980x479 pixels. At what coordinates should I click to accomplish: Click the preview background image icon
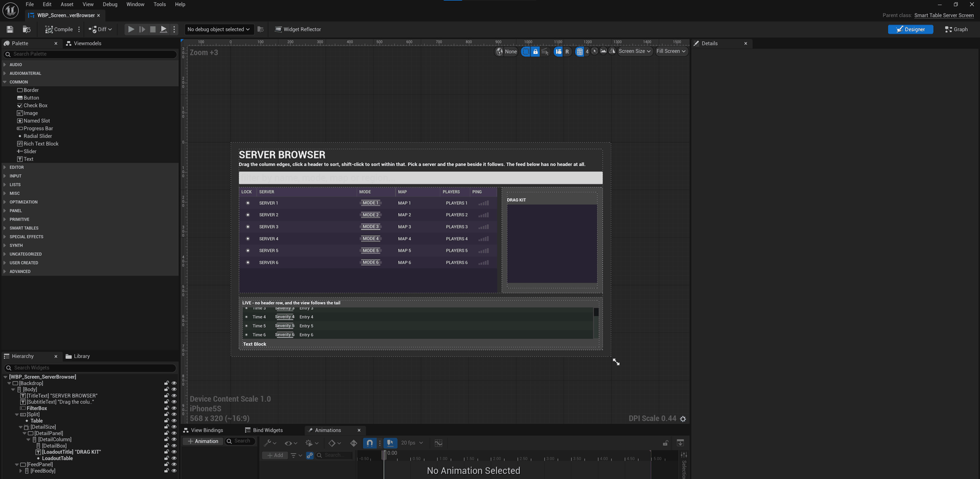(x=603, y=51)
